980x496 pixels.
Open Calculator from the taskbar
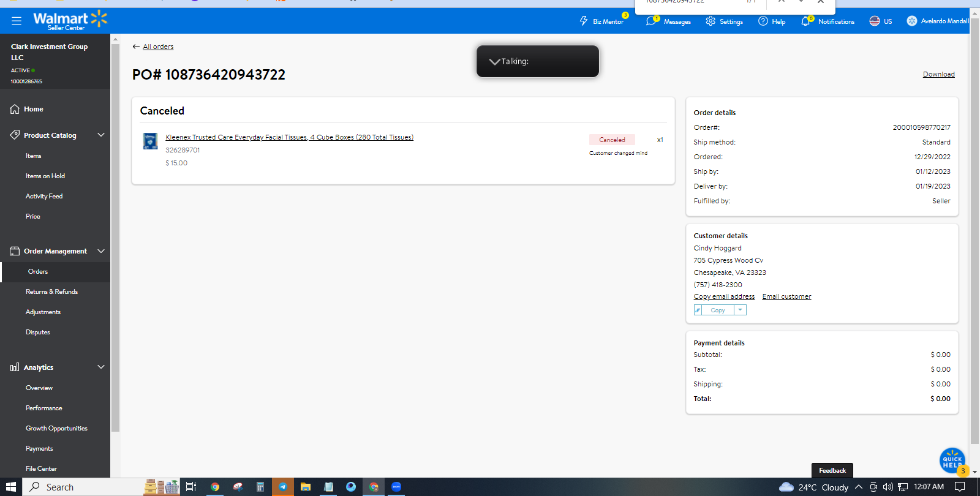point(260,487)
